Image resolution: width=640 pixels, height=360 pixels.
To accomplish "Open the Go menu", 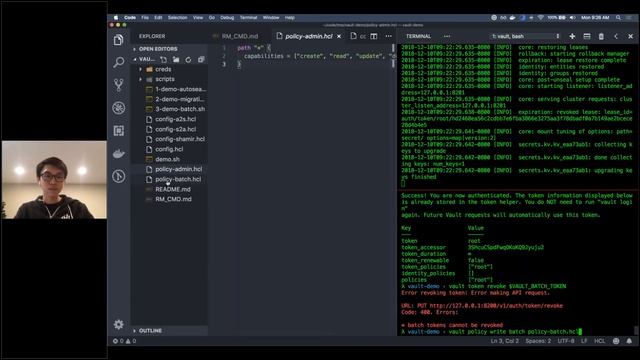I will (x=212, y=18).
